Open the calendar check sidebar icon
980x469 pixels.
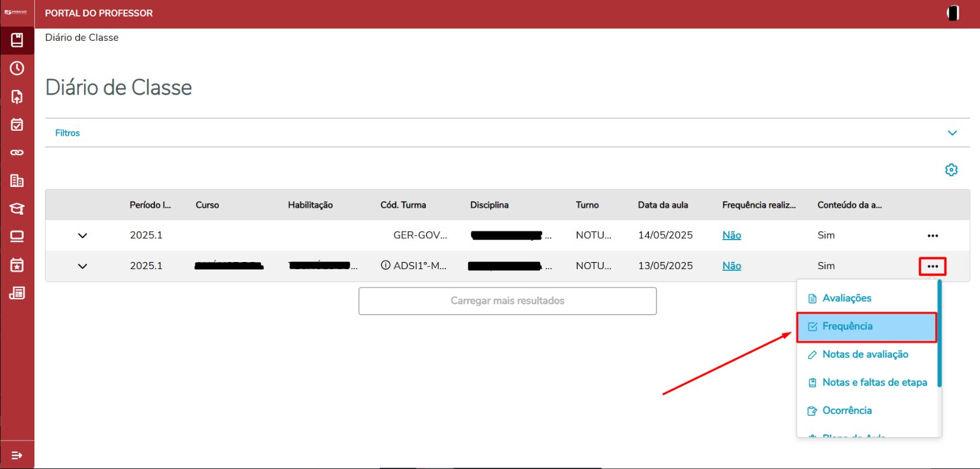click(x=17, y=125)
